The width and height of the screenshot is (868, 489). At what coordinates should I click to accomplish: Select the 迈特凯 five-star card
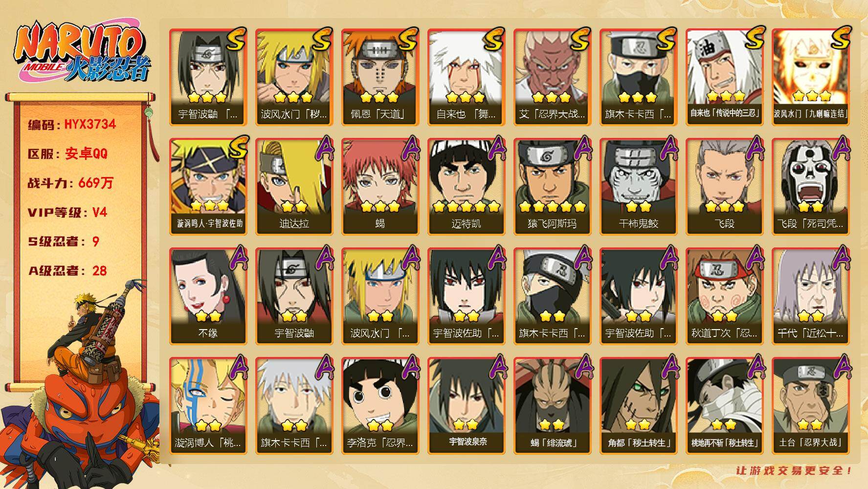pos(466,186)
